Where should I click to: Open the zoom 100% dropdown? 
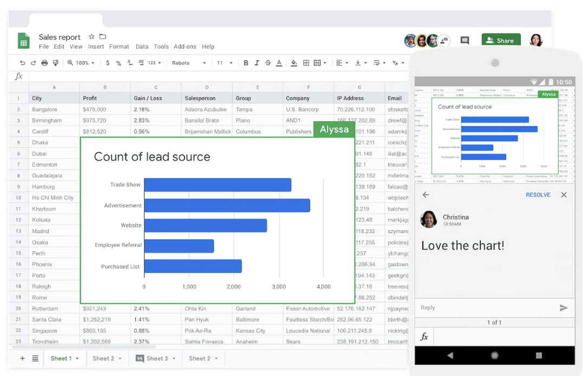81,63
